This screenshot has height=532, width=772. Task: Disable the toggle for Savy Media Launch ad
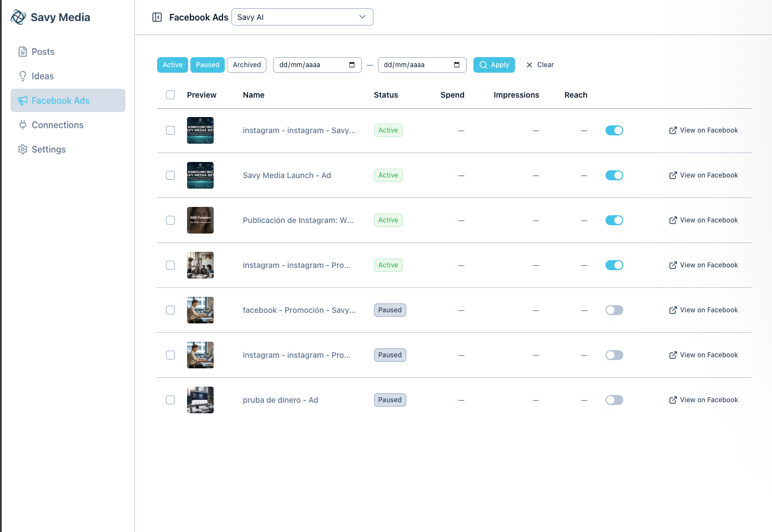click(x=614, y=175)
